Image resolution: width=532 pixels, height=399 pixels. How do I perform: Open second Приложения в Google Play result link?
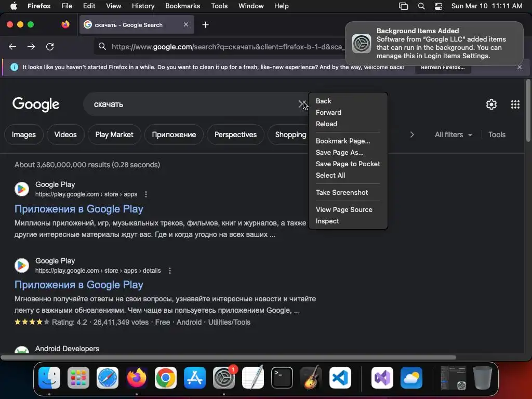tap(79, 285)
